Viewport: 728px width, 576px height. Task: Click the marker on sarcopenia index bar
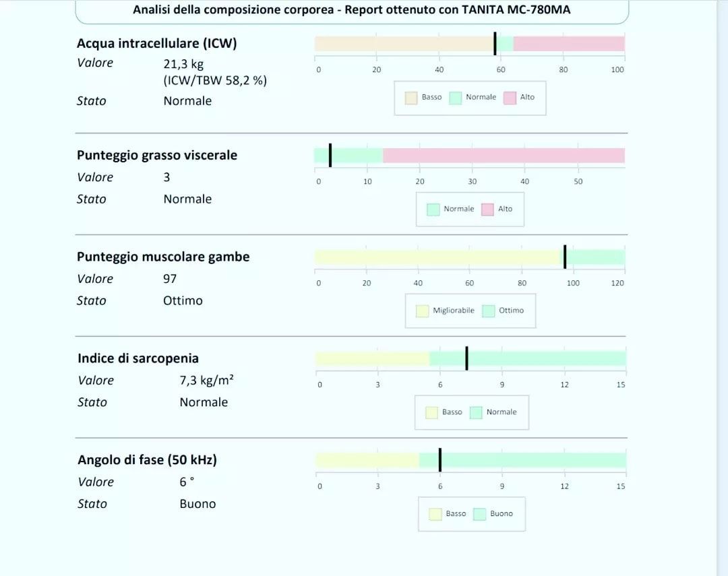tap(466, 358)
